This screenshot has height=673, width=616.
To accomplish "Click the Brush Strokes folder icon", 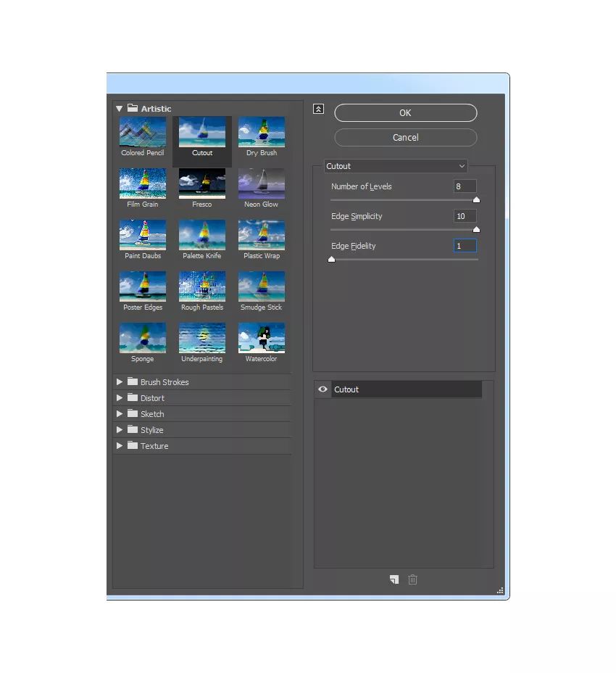I will point(133,381).
